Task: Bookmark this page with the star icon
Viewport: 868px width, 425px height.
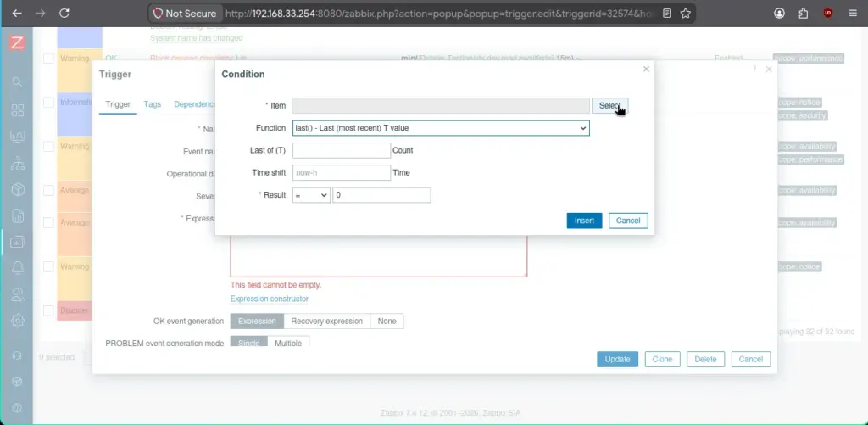Action: (685, 14)
